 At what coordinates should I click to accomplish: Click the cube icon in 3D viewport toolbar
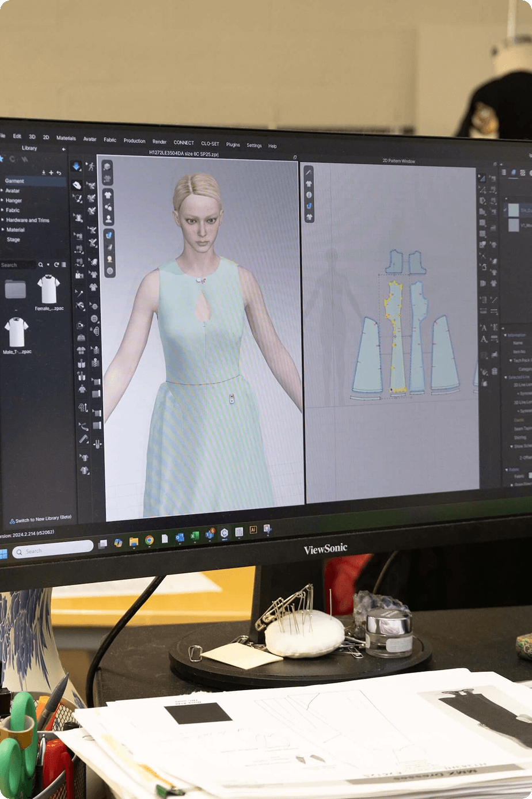107,166
